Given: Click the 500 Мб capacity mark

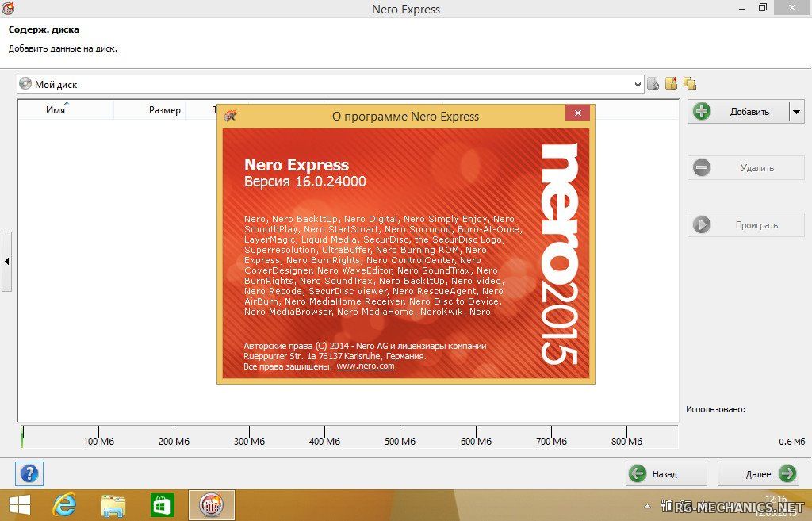Looking at the screenshot, I should pyautogui.click(x=400, y=441).
